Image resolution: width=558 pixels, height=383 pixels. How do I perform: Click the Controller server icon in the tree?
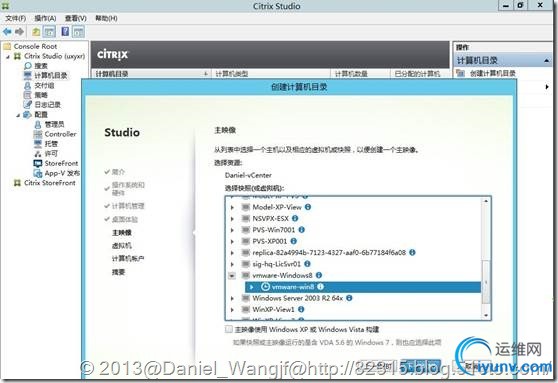pos(38,134)
